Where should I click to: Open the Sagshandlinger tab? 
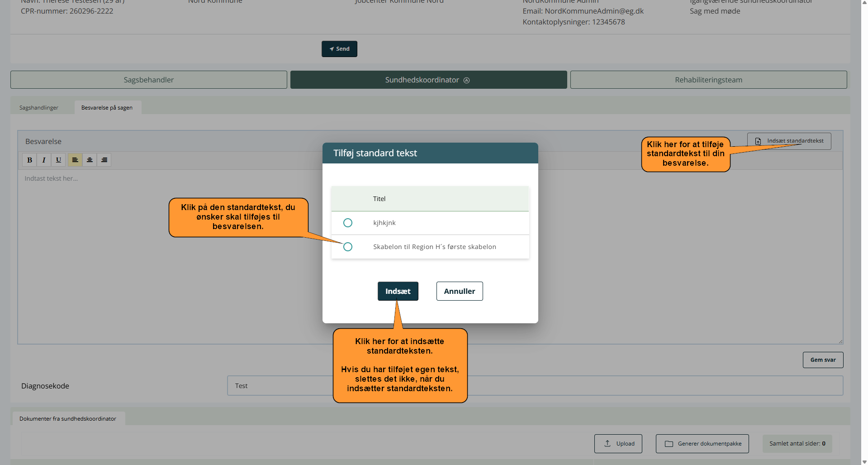click(x=39, y=108)
